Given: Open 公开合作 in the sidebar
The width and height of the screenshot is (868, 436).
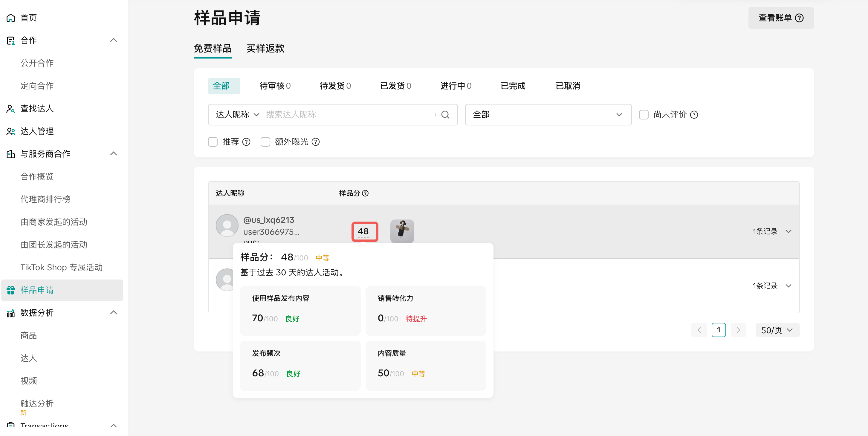Looking at the screenshot, I should click(x=37, y=63).
